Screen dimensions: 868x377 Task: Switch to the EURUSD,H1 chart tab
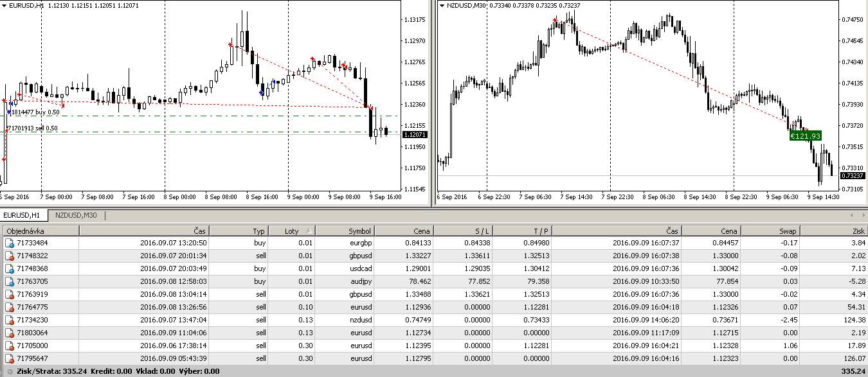(x=24, y=216)
